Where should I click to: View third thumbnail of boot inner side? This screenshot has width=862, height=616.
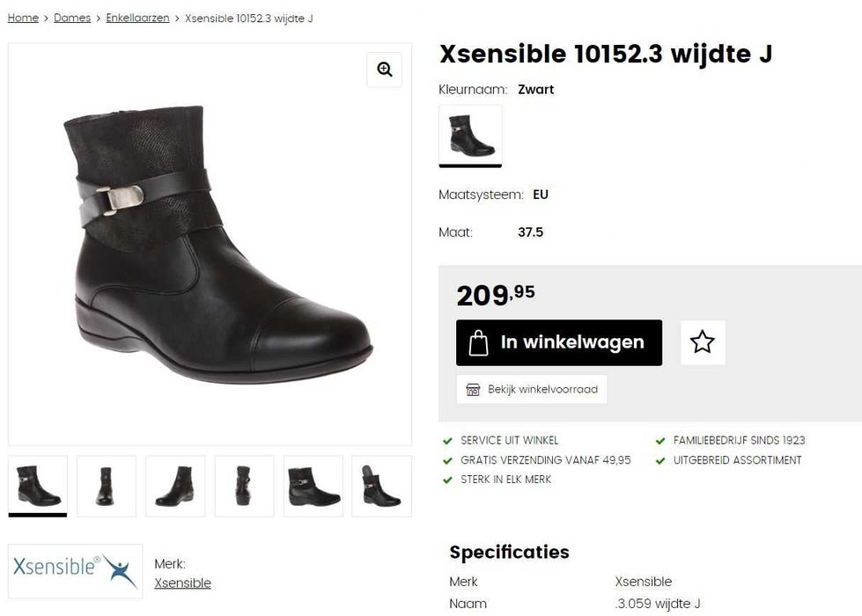[175, 486]
